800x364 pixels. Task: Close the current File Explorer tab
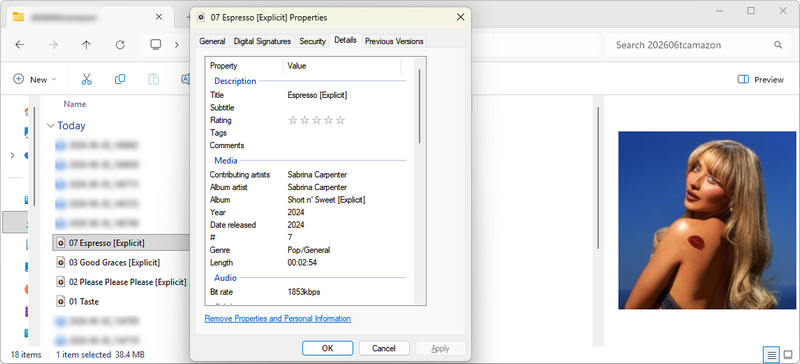coord(159,17)
